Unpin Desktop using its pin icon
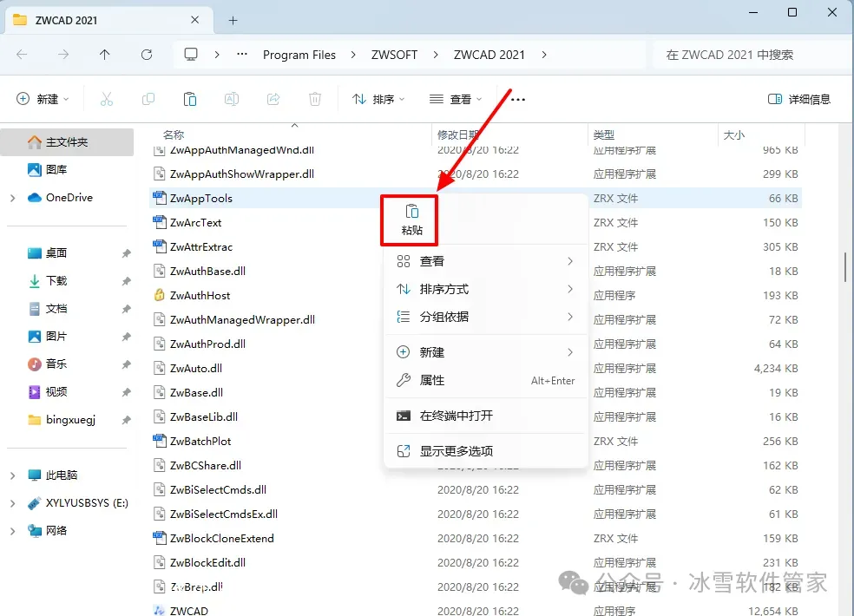Viewport: 854px width, 616px height. (x=126, y=252)
